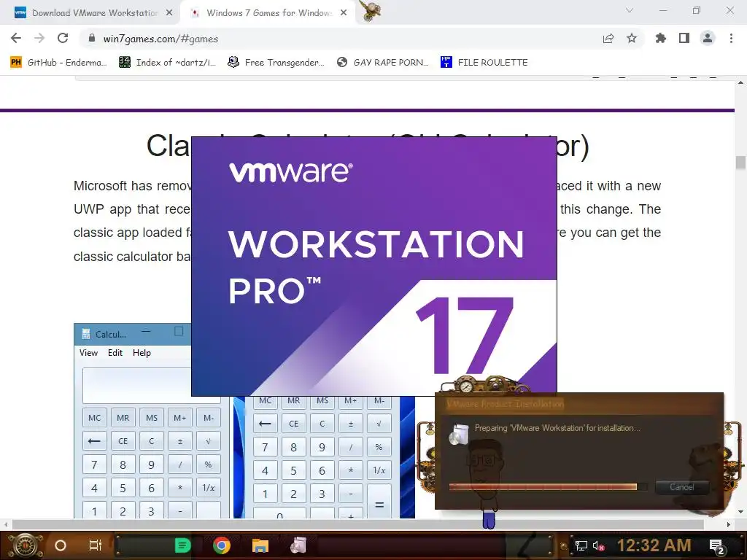
Task: Click the browser forward arrow
Action: pos(39,38)
